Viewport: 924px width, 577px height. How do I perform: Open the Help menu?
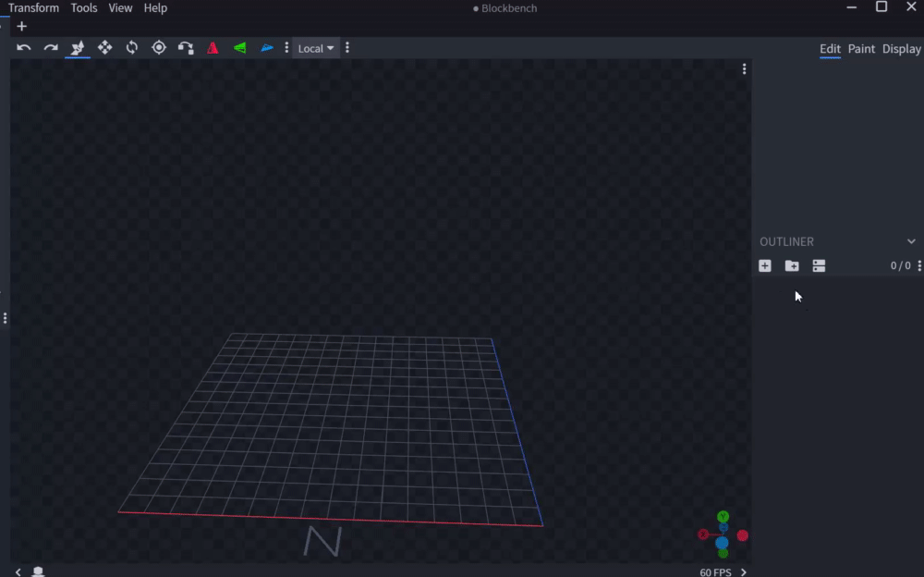pos(155,7)
